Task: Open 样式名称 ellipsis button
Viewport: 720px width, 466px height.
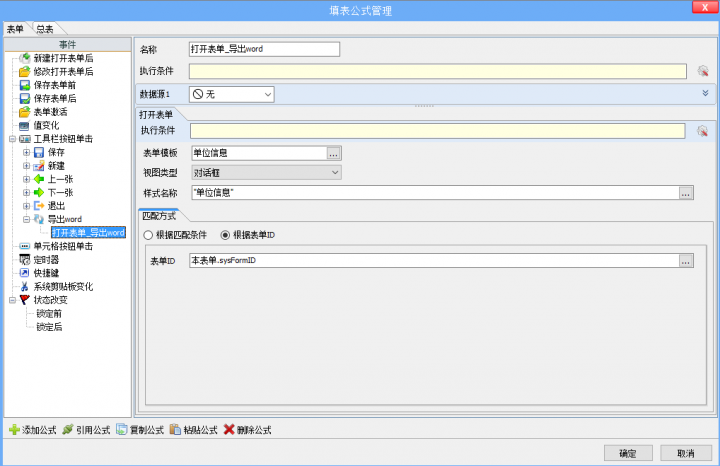Action: (x=686, y=193)
